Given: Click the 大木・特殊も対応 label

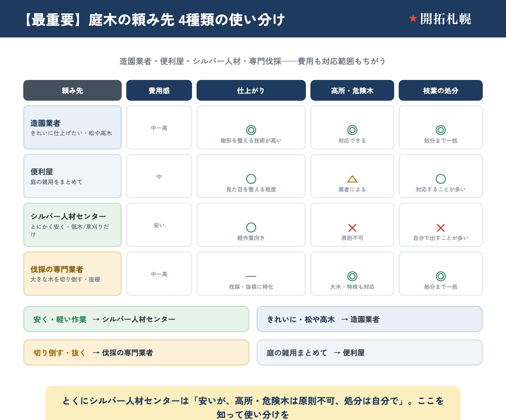Looking at the screenshot, I should [352, 287].
